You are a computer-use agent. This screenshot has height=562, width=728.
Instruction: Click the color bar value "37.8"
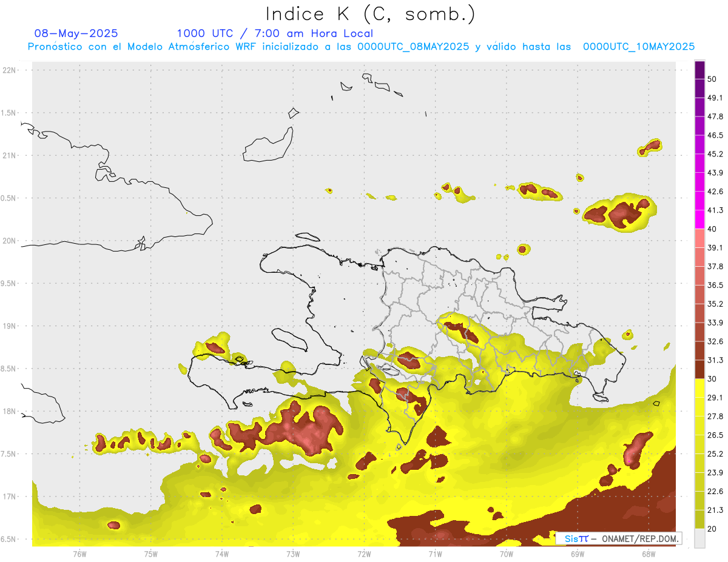tap(715, 266)
